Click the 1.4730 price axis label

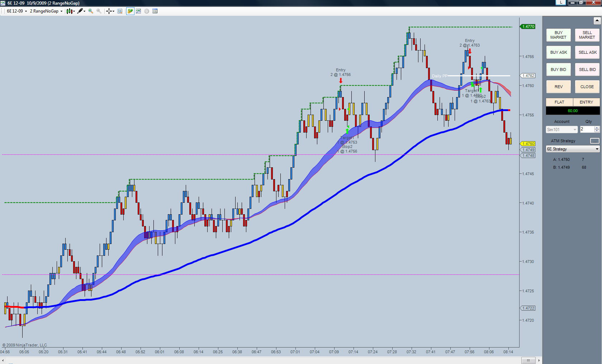(528, 262)
